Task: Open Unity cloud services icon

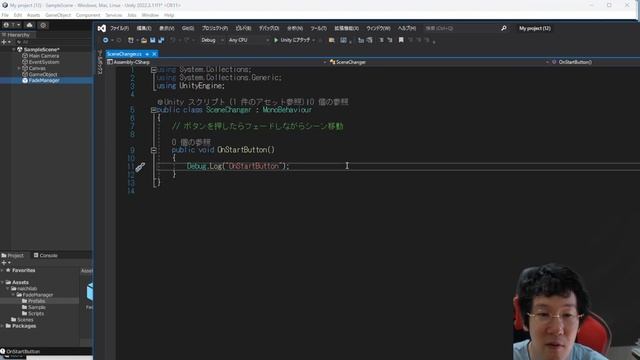Action: tap(29, 25)
